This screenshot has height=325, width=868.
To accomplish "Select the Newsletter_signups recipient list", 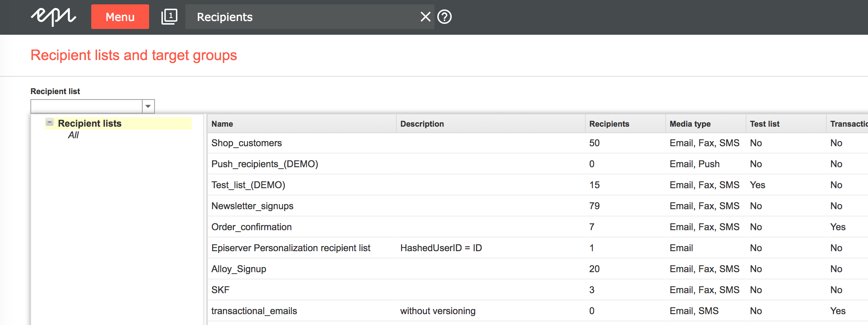I will pyautogui.click(x=252, y=206).
